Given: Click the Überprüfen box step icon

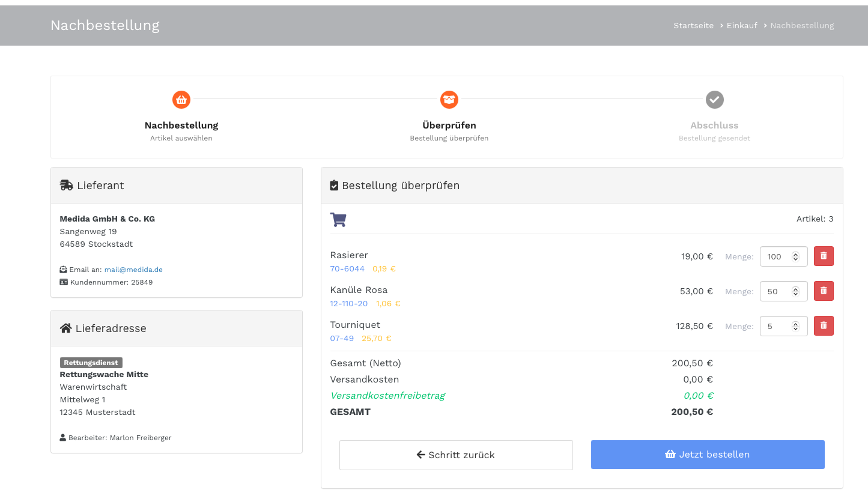Looking at the screenshot, I should click(x=449, y=100).
